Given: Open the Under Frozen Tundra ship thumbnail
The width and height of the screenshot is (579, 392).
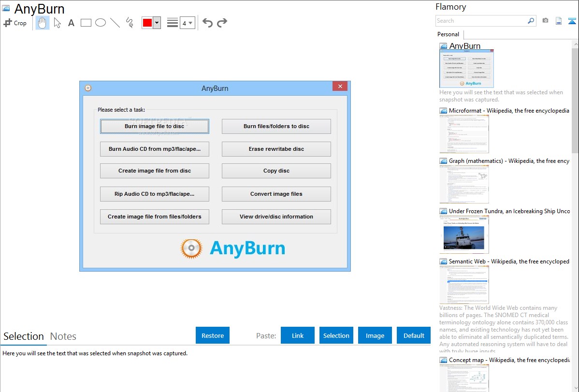Looking at the screenshot, I should pyautogui.click(x=464, y=234).
